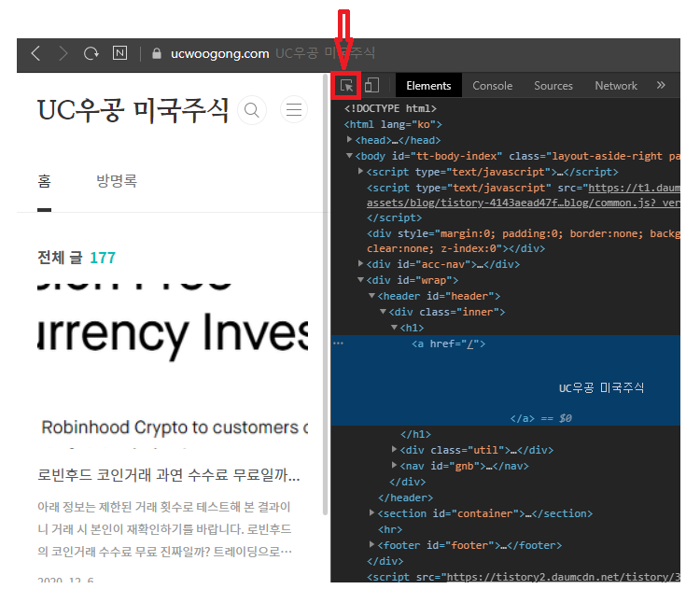Collapse the body tt-body-index node

tap(350, 156)
